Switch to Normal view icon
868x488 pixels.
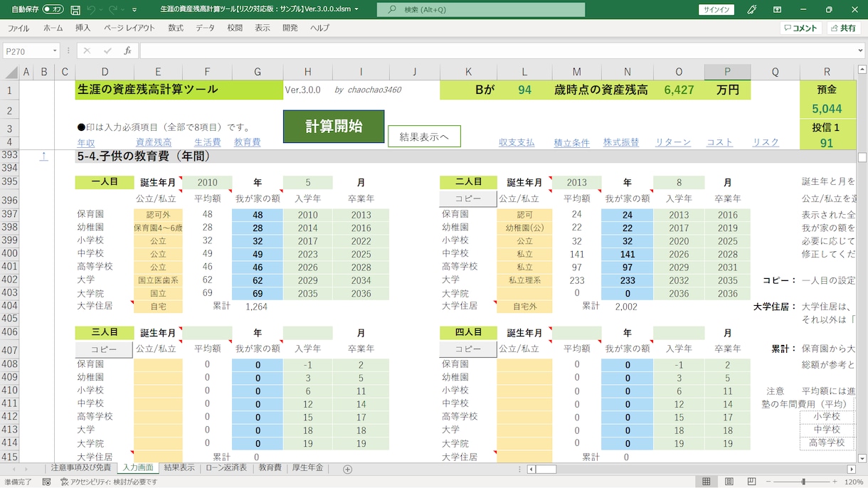[706, 482]
